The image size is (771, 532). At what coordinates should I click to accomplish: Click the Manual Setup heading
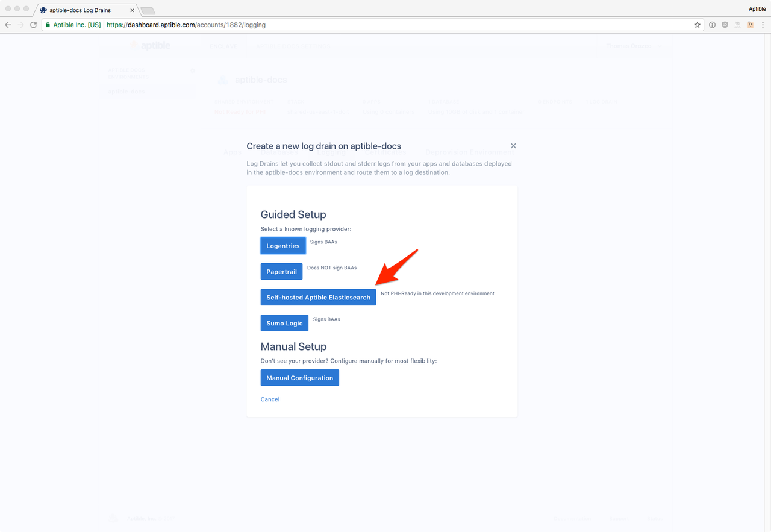[x=293, y=346]
